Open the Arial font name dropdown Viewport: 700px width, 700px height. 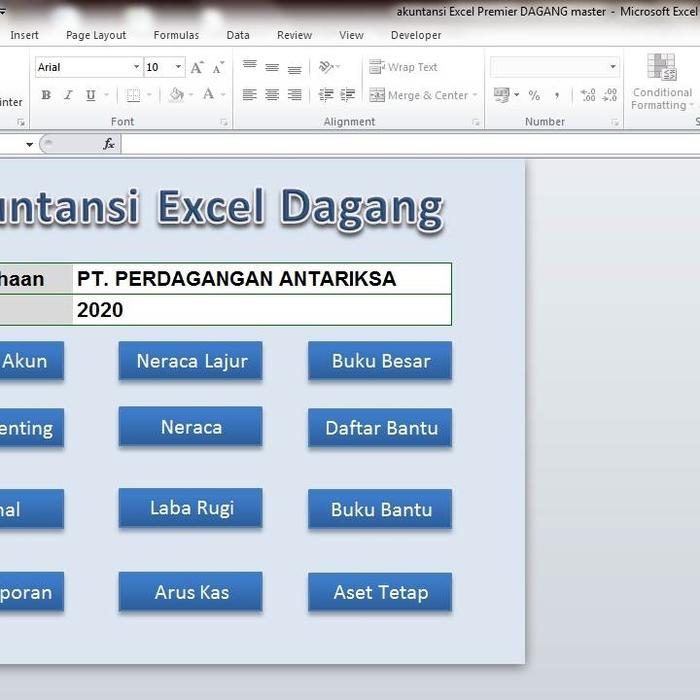point(136,67)
